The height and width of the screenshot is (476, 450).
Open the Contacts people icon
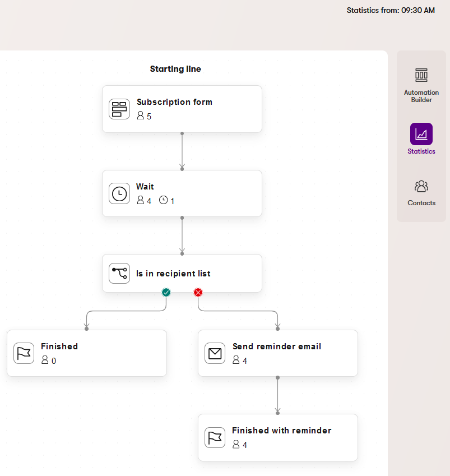tap(421, 186)
